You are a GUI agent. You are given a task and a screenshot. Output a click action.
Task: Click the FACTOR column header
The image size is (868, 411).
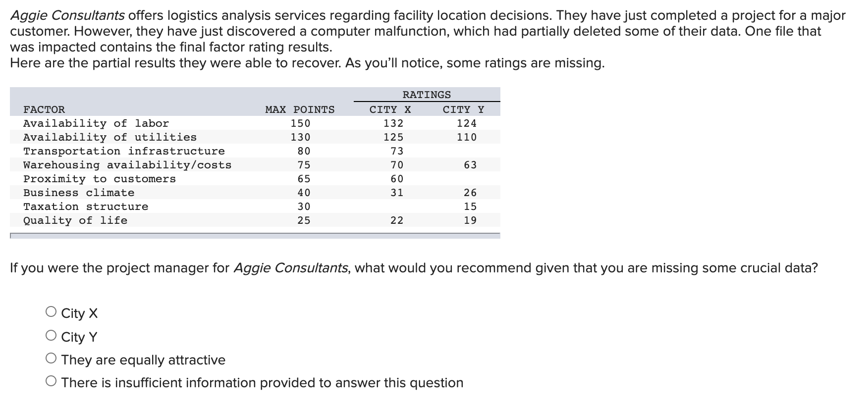coord(44,109)
